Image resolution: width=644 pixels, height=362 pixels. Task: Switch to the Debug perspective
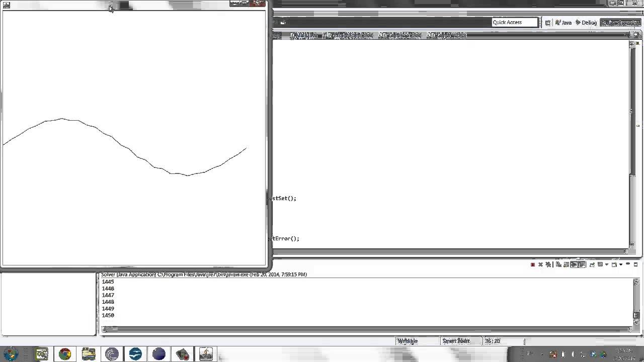586,23
